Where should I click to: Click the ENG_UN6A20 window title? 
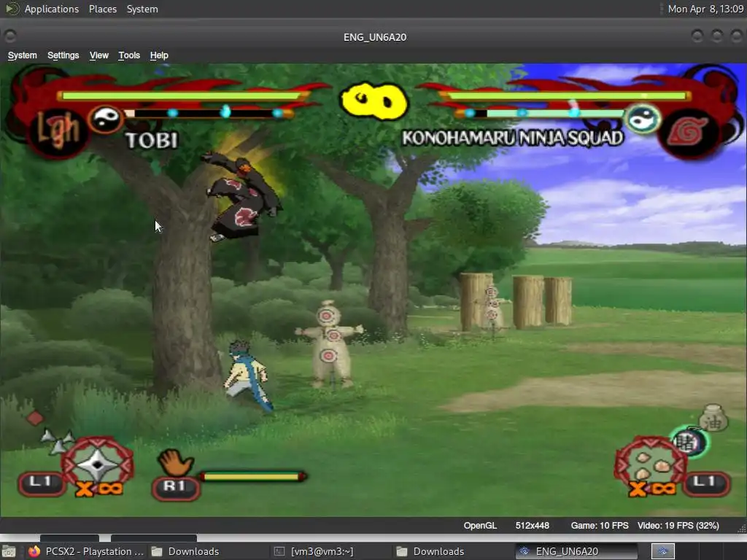(375, 37)
